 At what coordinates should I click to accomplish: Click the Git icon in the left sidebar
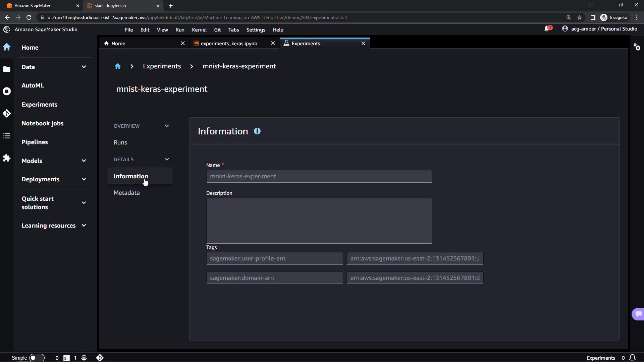coord(7,114)
